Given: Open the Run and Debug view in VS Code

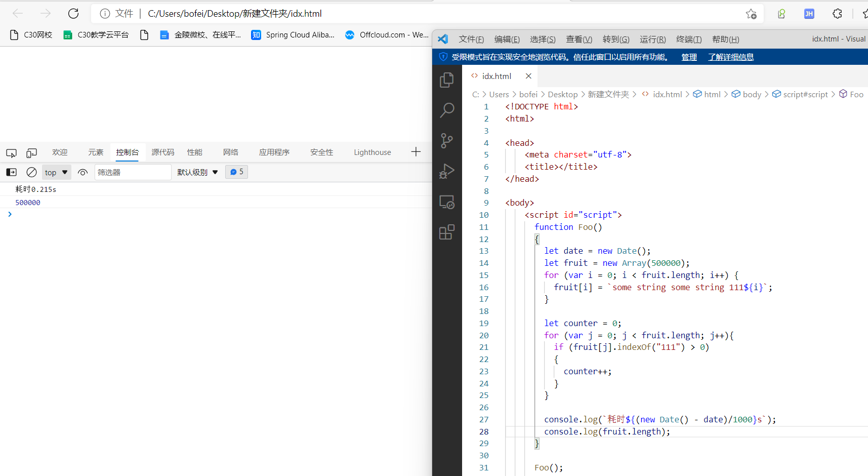Looking at the screenshot, I should click(447, 171).
